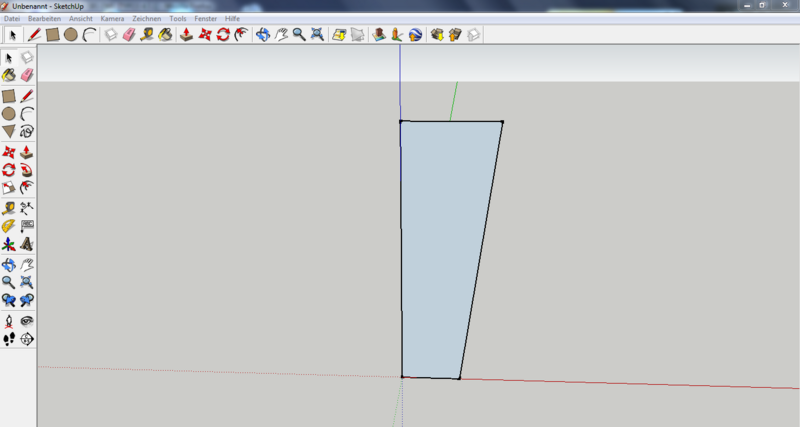
Task: Pick the Protractor tool
Action: click(9, 226)
